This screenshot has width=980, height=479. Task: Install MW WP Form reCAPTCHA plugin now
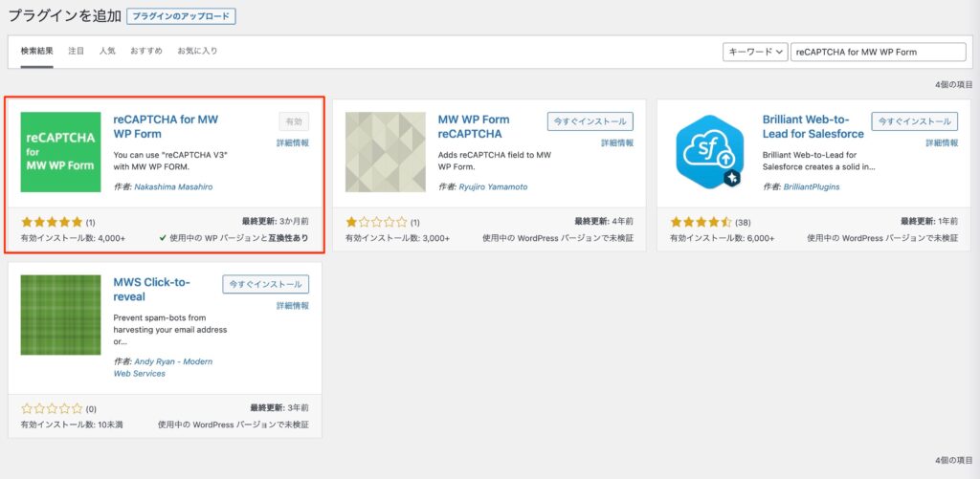(590, 121)
